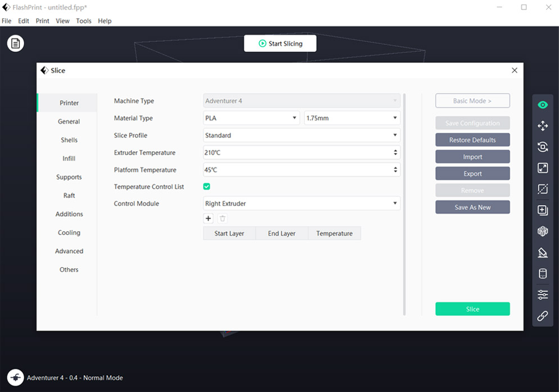The image size is (559, 392).
Task: Click the trash delete row icon
Action: point(223,218)
